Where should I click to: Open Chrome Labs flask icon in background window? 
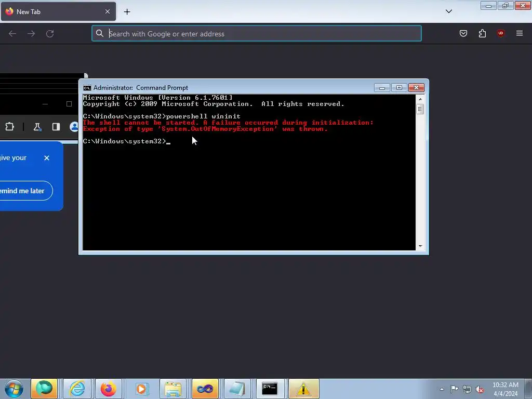(x=37, y=127)
